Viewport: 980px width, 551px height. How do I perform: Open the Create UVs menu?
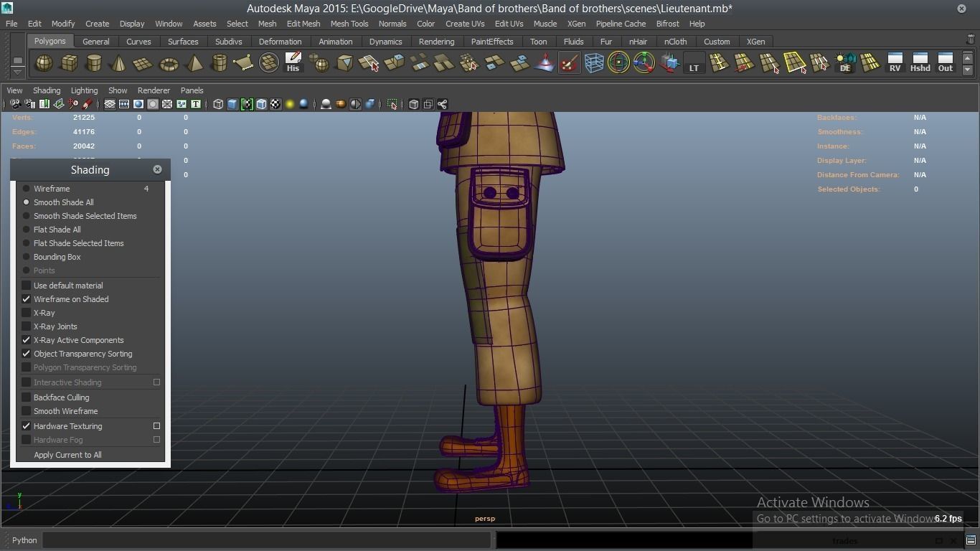[465, 24]
